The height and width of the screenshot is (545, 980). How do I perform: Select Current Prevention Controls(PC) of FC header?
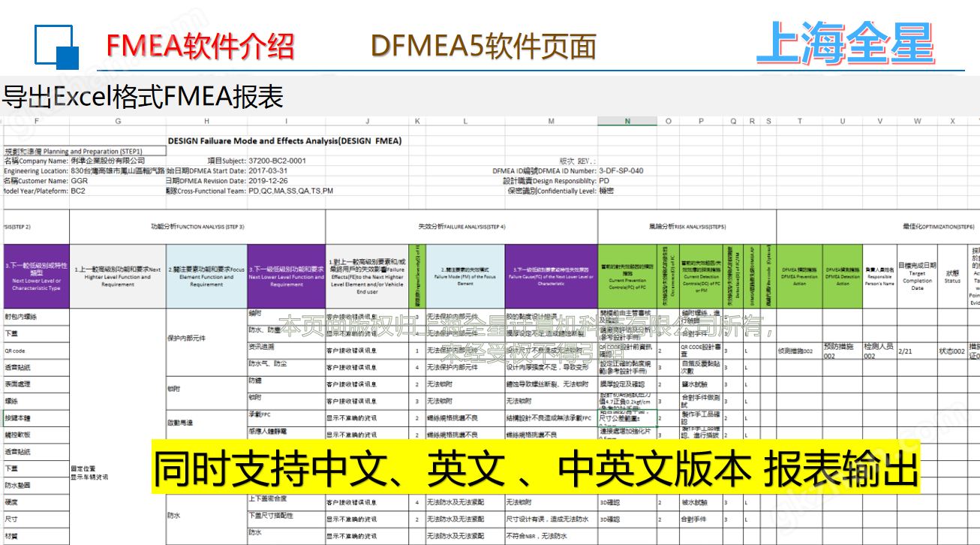pos(627,276)
